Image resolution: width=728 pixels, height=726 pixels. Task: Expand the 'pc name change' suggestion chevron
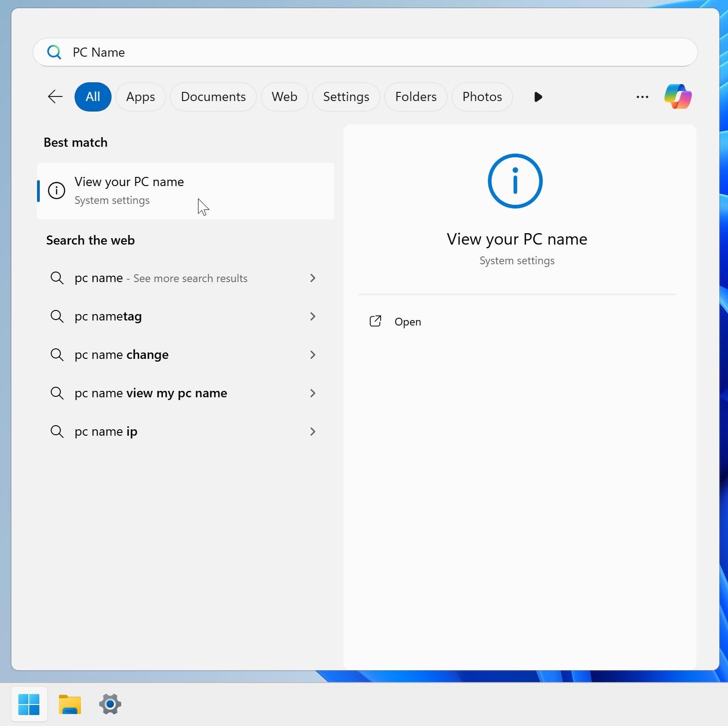pos(313,355)
